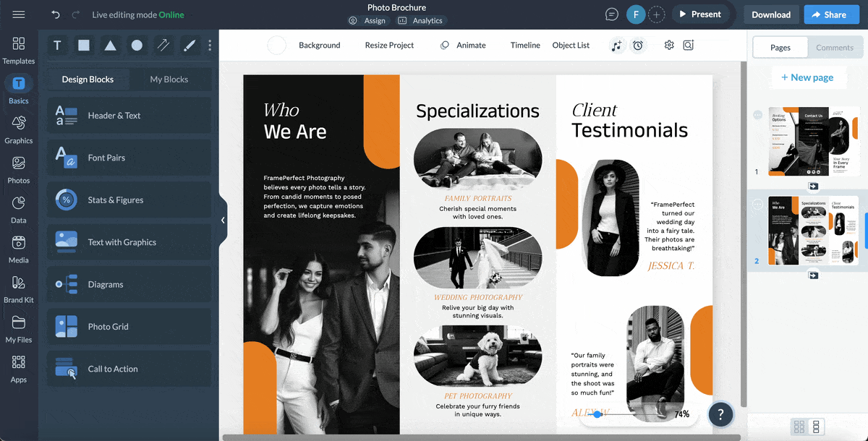
Task: Open the comments chat bubble icon
Action: point(612,14)
